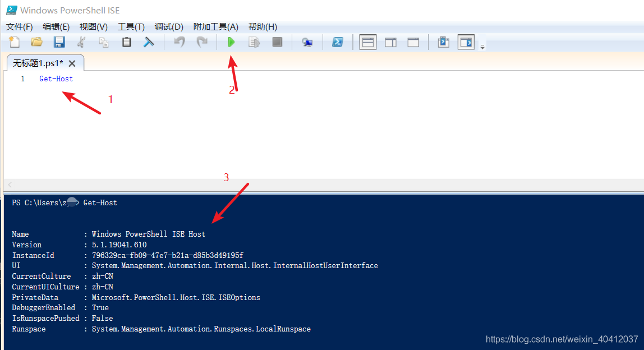
Task: Open the 帮助(H) menu
Action: click(263, 27)
